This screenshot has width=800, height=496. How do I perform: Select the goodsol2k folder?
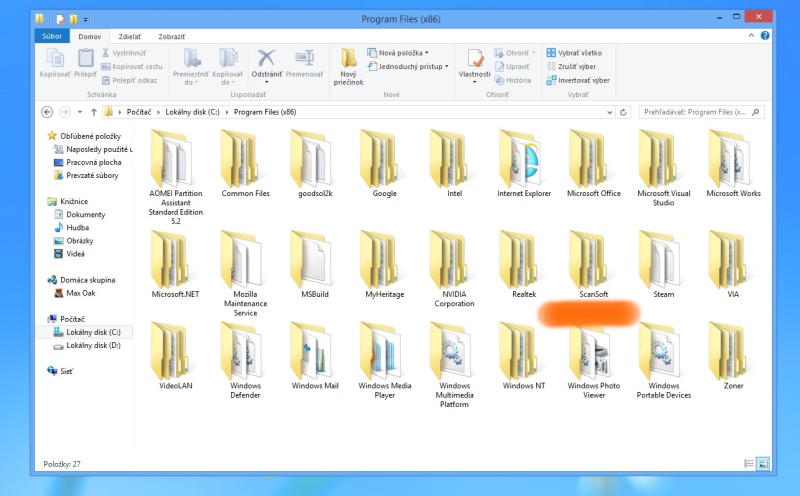pos(315,163)
